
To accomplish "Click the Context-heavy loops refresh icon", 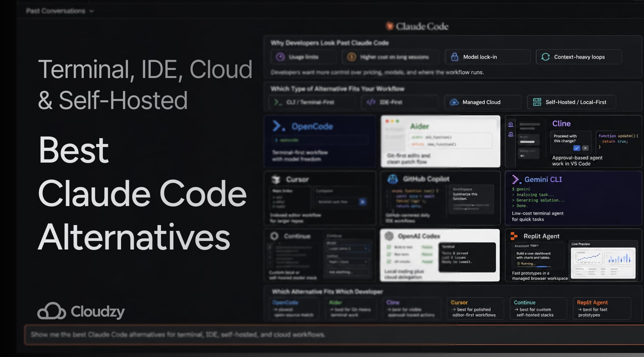I will (546, 57).
